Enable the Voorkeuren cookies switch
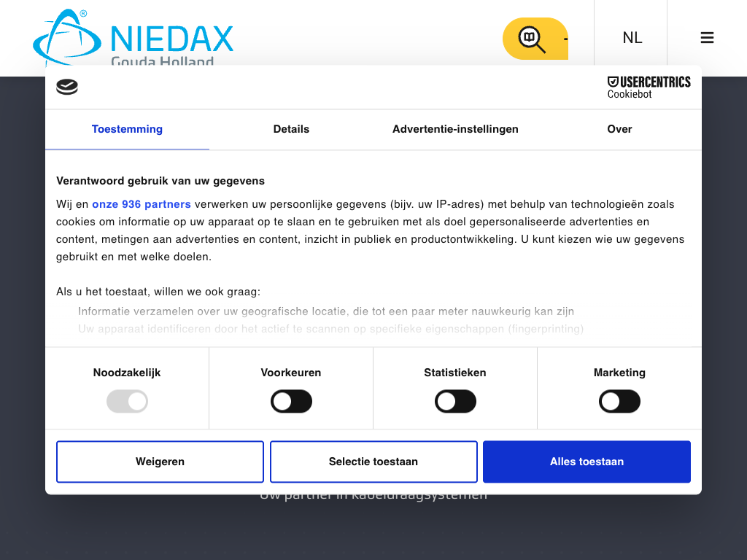Image resolution: width=747 pixels, height=560 pixels. point(291,402)
